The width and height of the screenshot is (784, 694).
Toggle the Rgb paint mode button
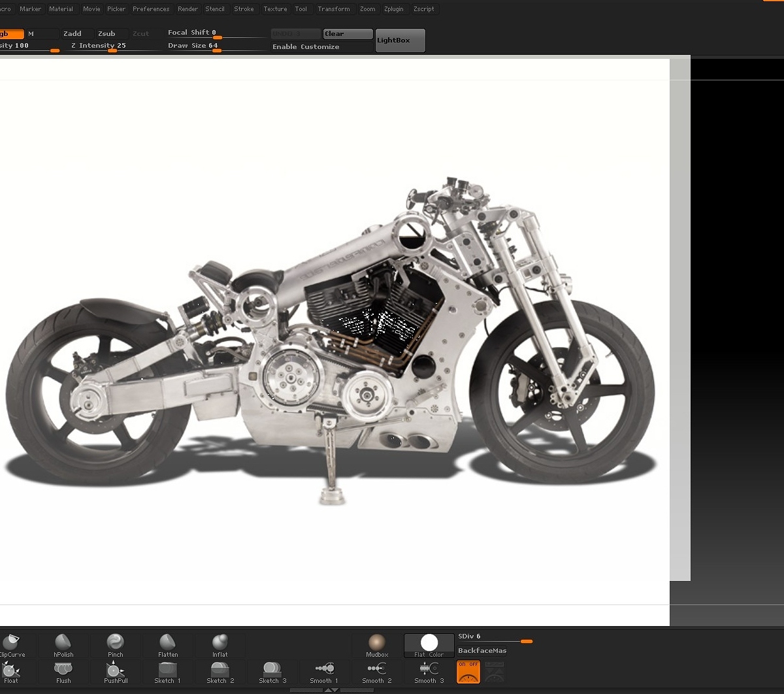(12, 33)
